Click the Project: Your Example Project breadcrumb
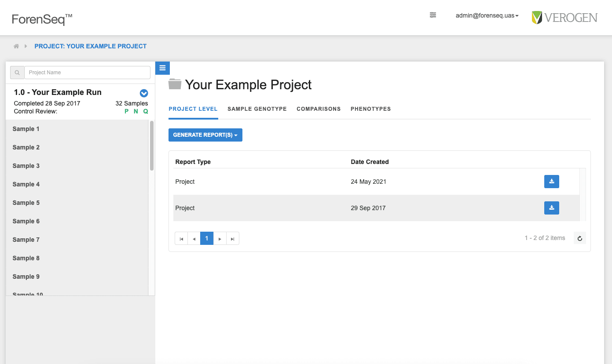The height and width of the screenshot is (364, 612). tap(91, 46)
